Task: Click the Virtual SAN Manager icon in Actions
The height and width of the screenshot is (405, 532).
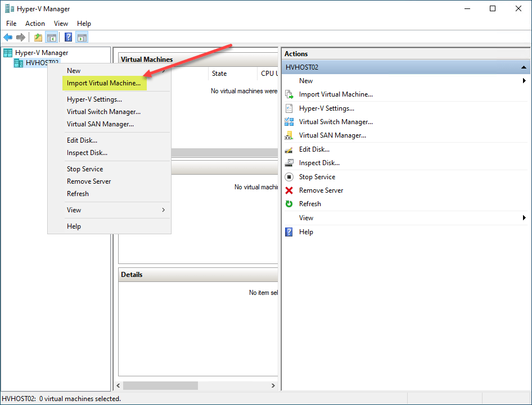Action: 288,135
